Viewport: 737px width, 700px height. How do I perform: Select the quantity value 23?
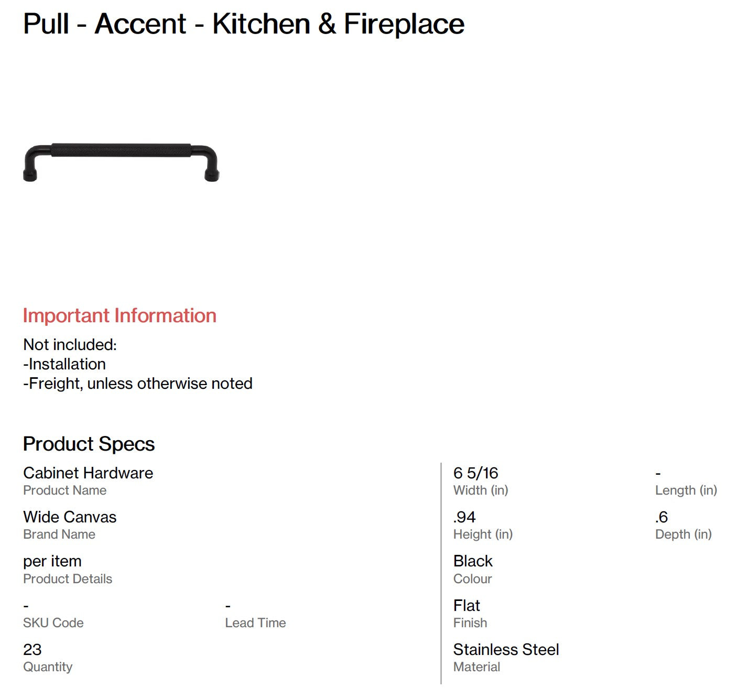pos(32,650)
